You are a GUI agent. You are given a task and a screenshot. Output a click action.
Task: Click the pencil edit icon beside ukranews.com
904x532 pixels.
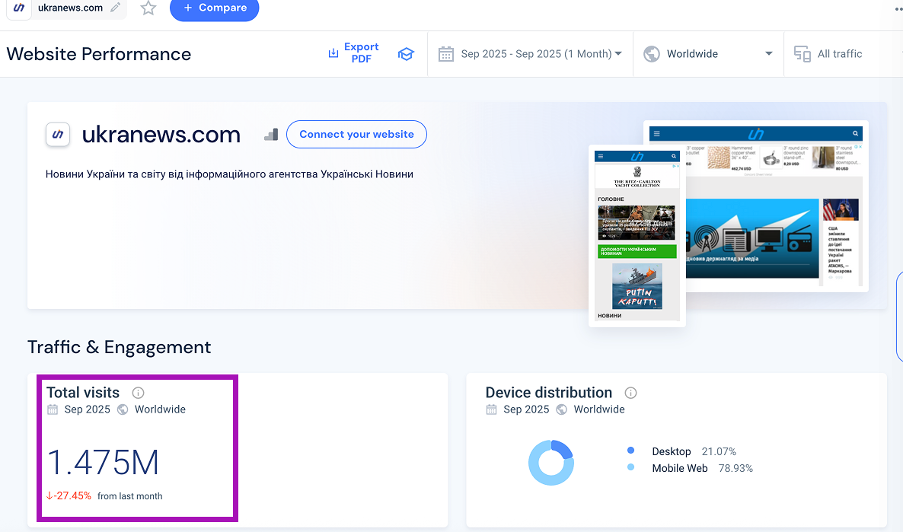[x=116, y=8]
